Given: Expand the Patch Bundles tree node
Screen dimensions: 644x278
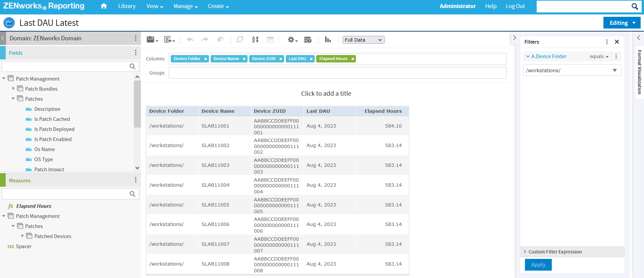Looking at the screenshot, I should [13, 89].
